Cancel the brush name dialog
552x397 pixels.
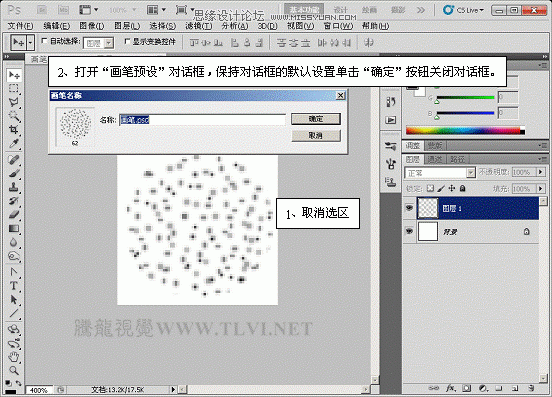click(x=316, y=136)
